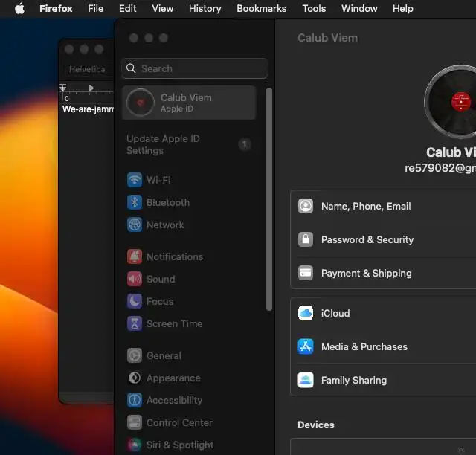Open Helvetica font dropdown in TextEdit window
Viewport: 476px width, 455px height.
click(87, 69)
